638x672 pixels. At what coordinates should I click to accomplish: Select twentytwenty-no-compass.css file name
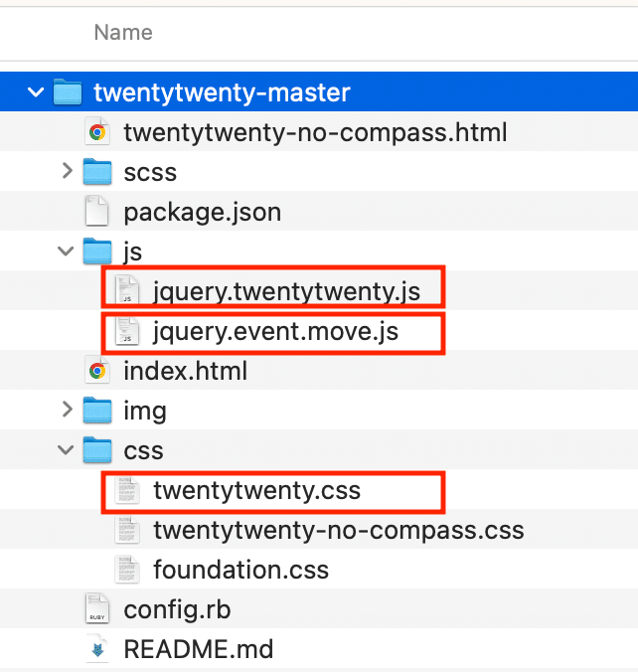pos(339,530)
